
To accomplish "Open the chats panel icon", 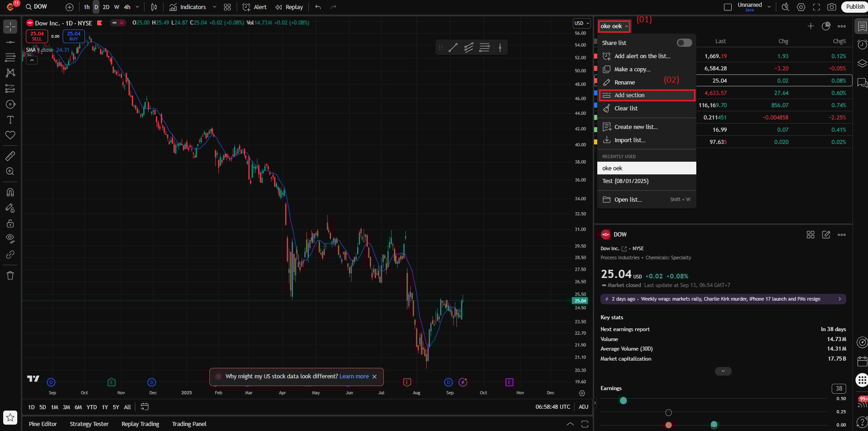I will coord(862,82).
